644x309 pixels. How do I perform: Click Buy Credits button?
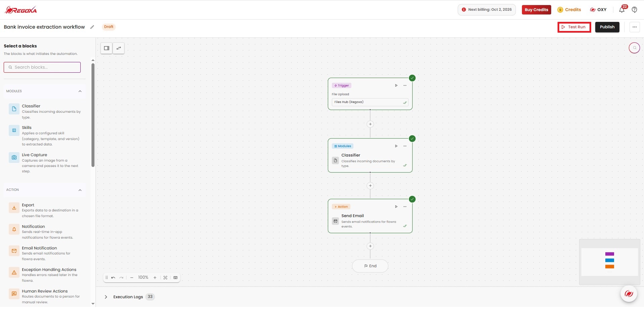coord(536,10)
